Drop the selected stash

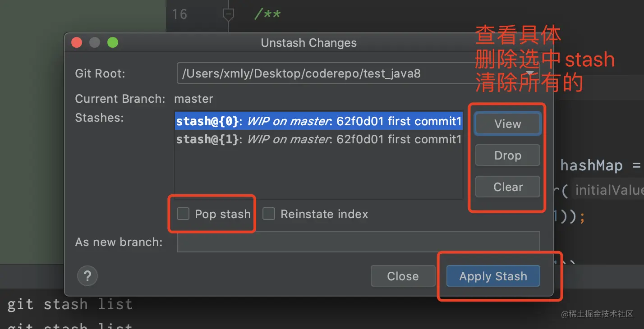(x=507, y=155)
